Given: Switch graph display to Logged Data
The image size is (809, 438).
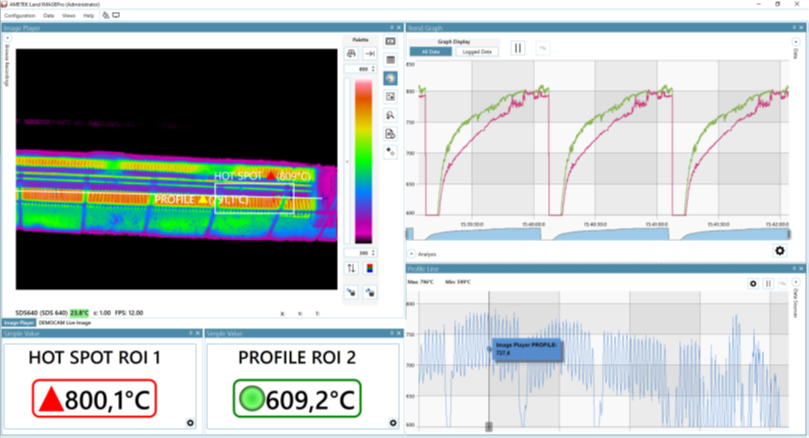Looking at the screenshot, I should 475,51.
